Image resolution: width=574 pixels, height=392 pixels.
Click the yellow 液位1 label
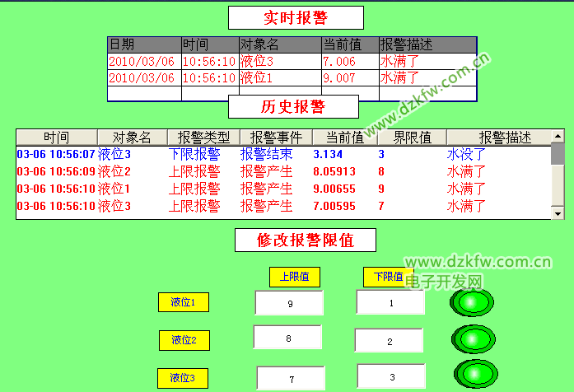183,302
